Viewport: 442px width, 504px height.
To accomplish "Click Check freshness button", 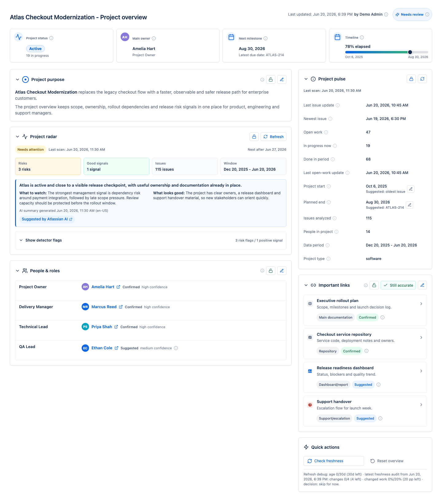I will tap(334, 461).
